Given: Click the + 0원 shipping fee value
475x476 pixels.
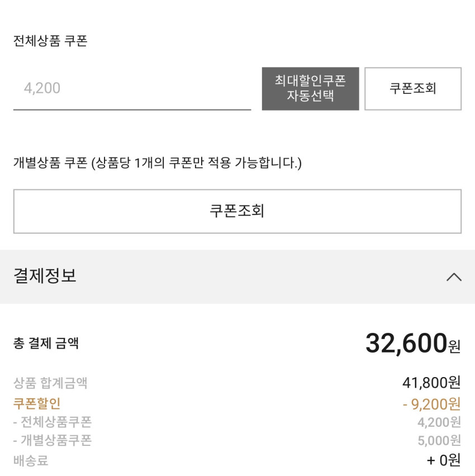Looking at the screenshot, I should click(444, 460).
